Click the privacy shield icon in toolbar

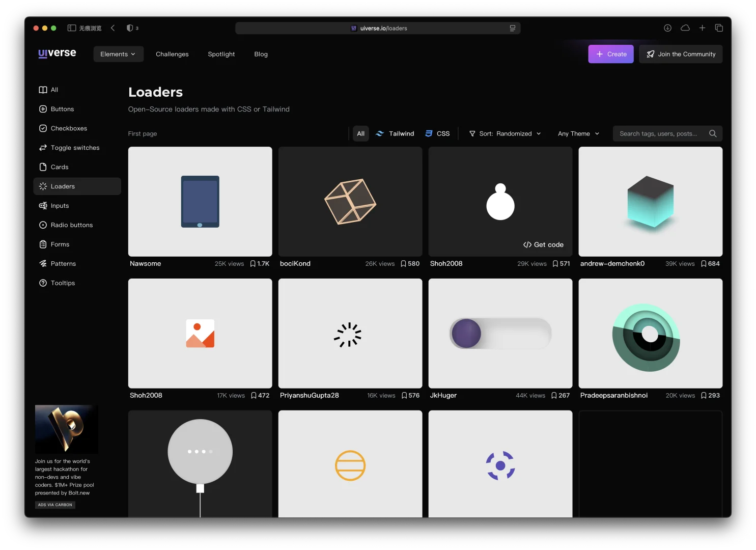(x=130, y=28)
